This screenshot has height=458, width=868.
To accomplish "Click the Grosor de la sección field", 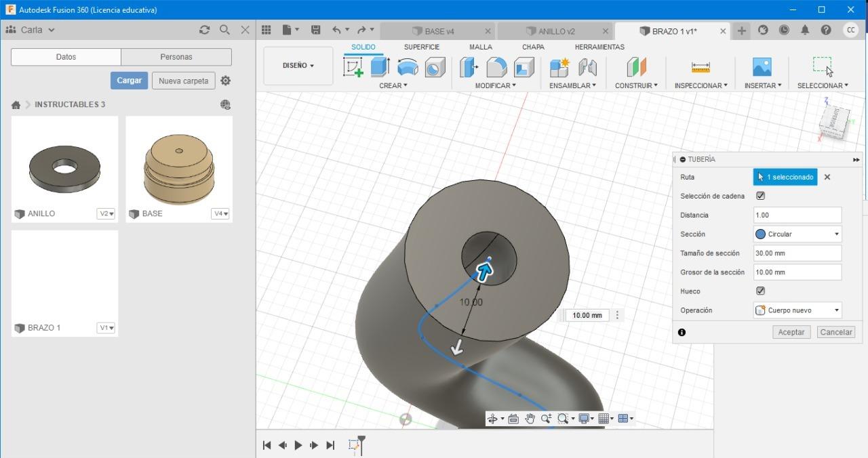I will (797, 272).
